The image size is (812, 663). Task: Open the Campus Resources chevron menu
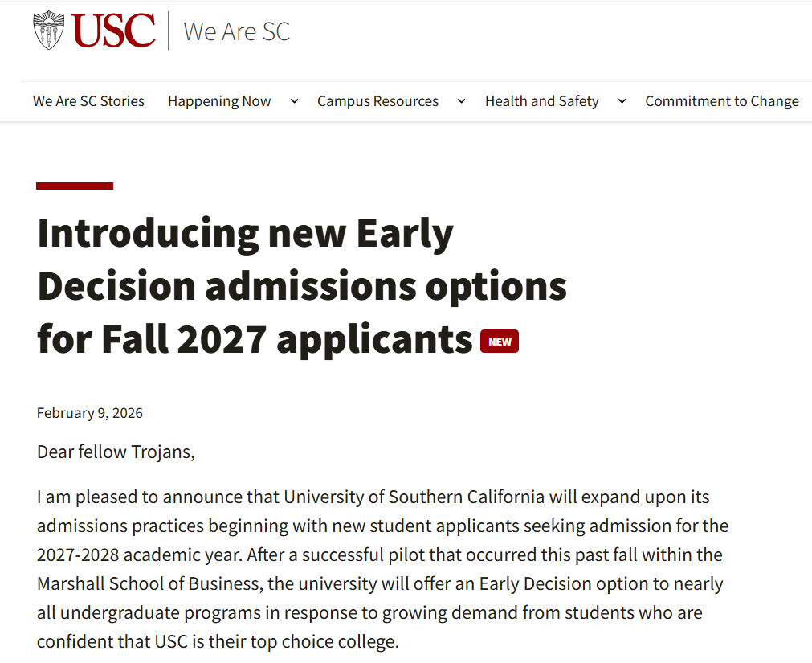[460, 101]
